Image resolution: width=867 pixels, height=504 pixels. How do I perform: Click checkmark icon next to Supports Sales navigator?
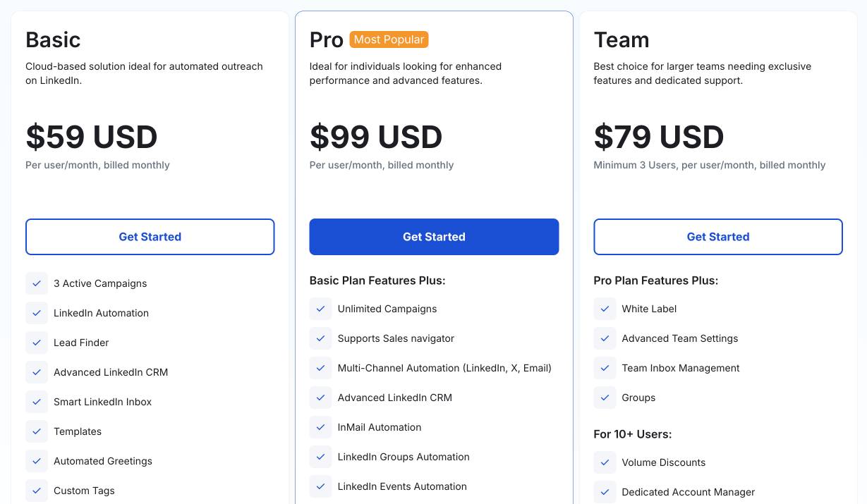pyautogui.click(x=320, y=338)
